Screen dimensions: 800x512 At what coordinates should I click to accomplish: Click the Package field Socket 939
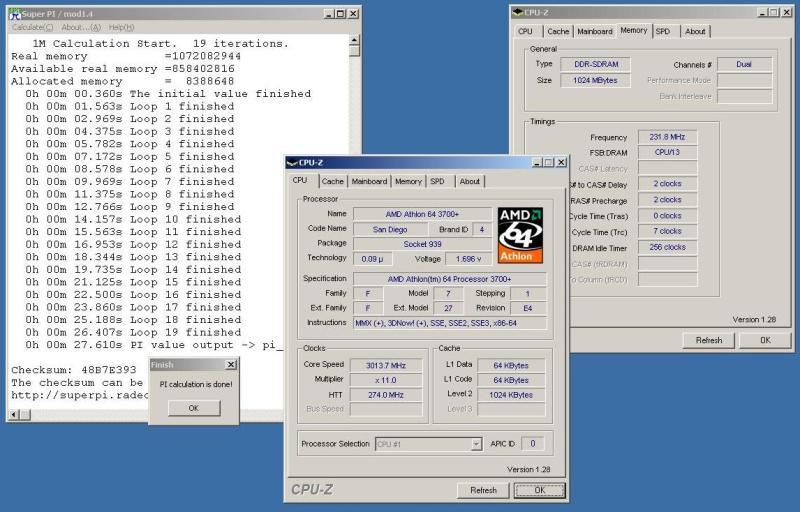point(422,244)
